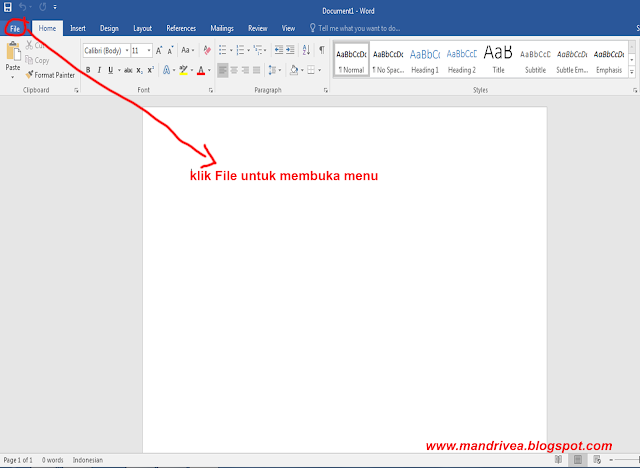Click the Bullets list icon
Screen dimensions: 640x468
point(223,50)
